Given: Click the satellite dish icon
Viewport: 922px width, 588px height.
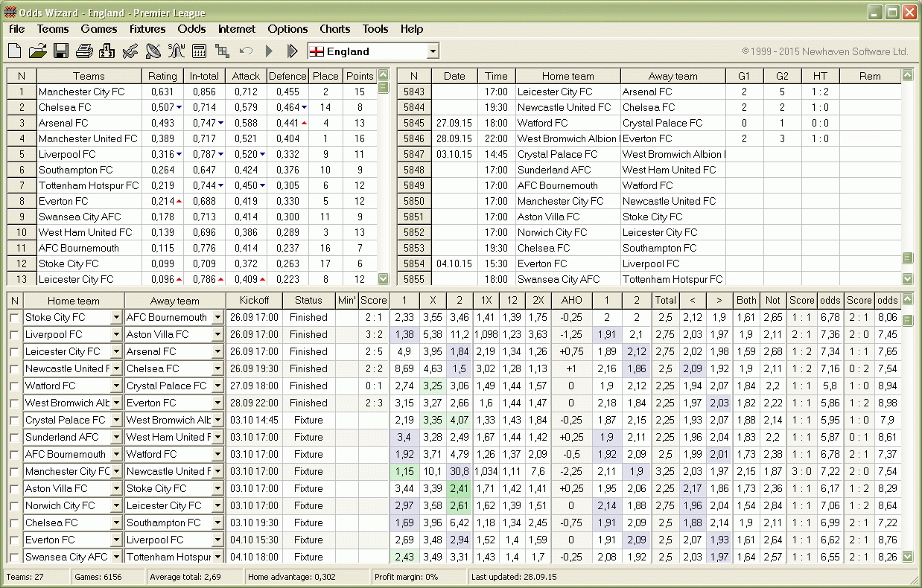Looking at the screenshot, I should [x=153, y=51].
